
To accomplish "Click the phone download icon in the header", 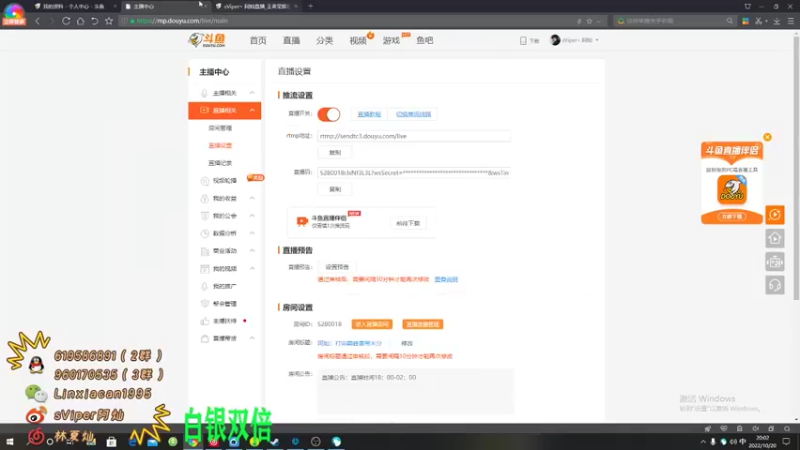I will pyautogui.click(x=523, y=40).
